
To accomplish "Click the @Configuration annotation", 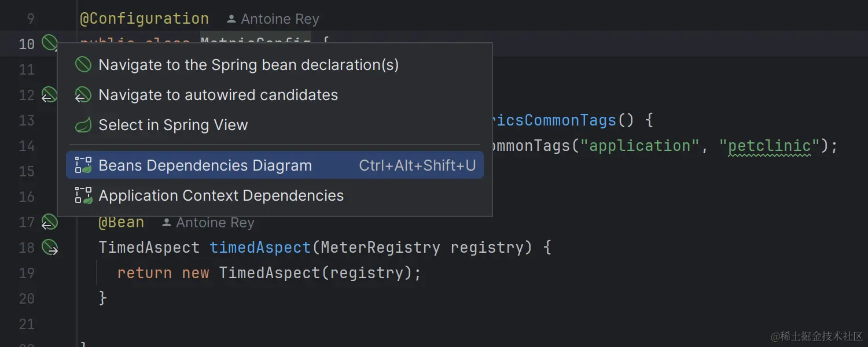I will click(x=144, y=19).
